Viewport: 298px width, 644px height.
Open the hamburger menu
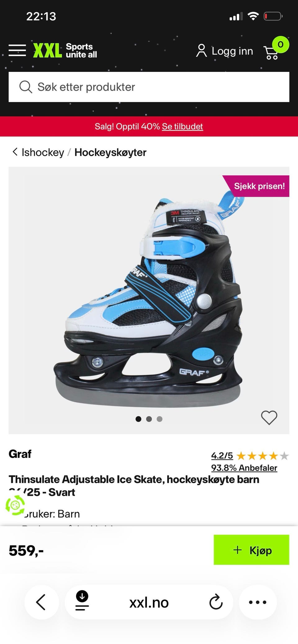(17, 50)
